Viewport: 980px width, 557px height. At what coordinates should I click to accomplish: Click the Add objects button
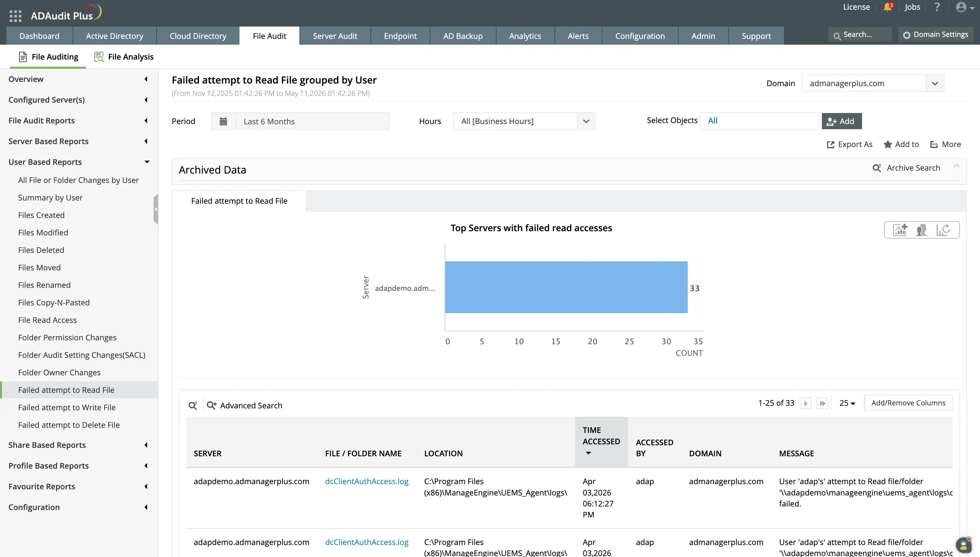(841, 121)
